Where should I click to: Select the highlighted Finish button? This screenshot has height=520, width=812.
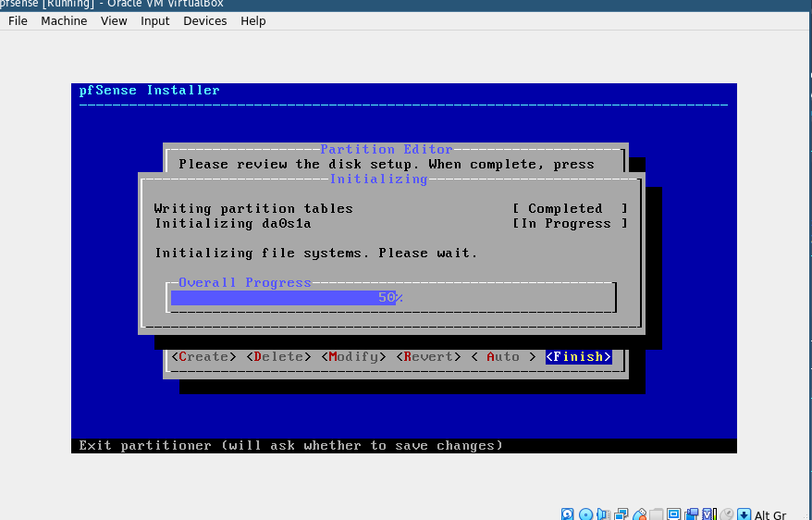click(578, 357)
